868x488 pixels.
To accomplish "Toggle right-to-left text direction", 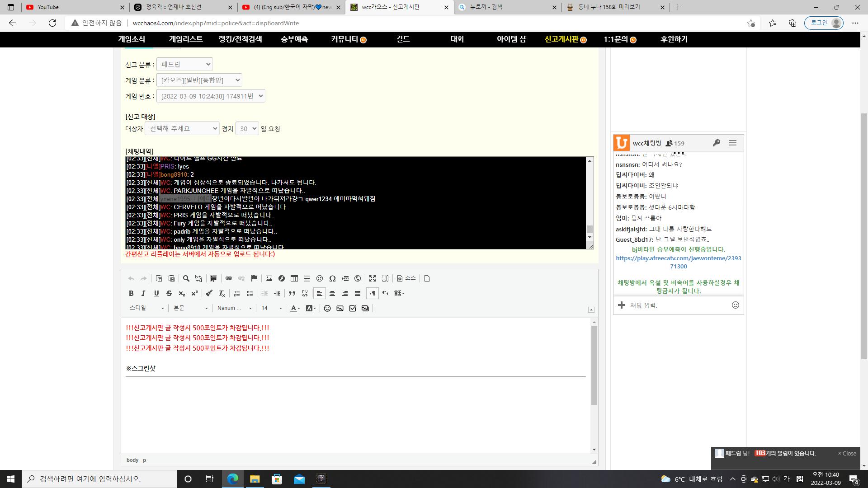I will pos(385,293).
